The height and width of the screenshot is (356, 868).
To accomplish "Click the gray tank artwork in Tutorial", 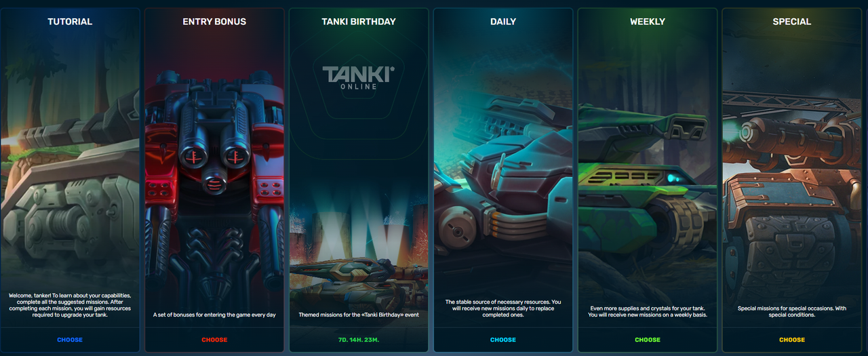I will click(70, 183).
